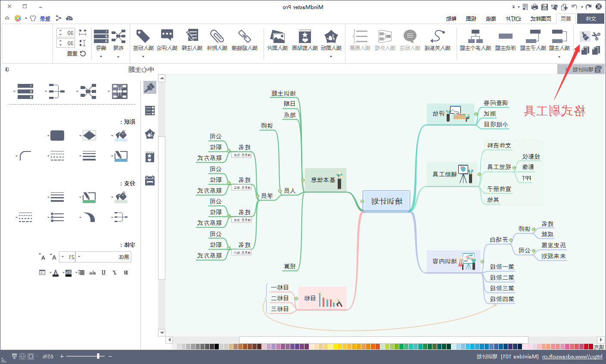Open the www.edrawsoft.cn link in status bar
Image resolution: width=606 pixels, height=364 pixels.
coord(572,357)
